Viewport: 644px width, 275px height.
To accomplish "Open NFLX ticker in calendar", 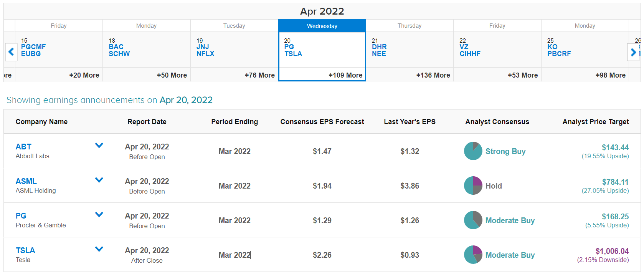I will (205, 54).
